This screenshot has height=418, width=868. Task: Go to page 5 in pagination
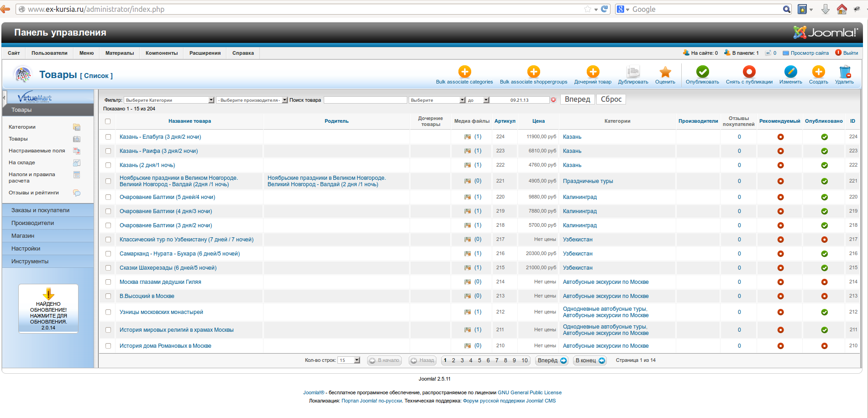pyautogui.click(x=479, y=361)
